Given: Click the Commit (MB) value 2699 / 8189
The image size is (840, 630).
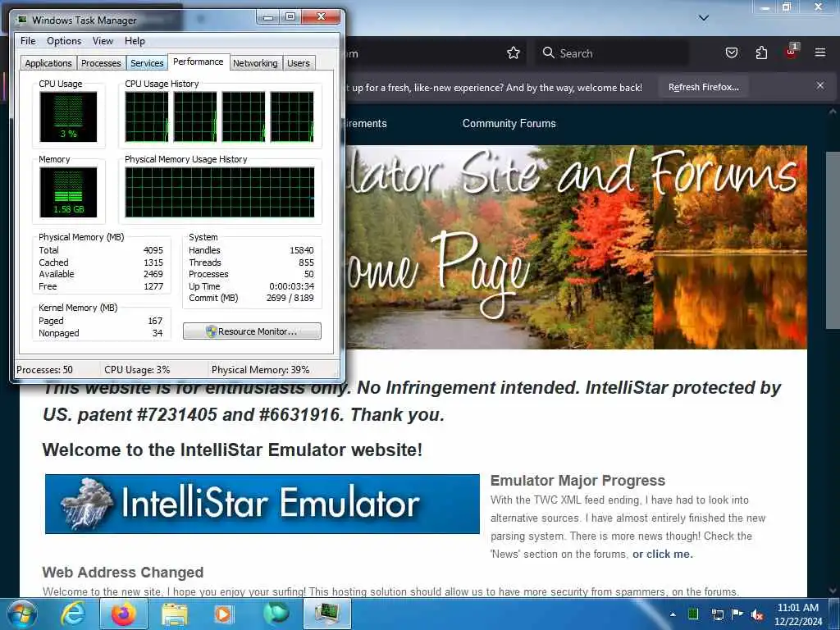Looking at the screenshot, I should pos(290,298).
